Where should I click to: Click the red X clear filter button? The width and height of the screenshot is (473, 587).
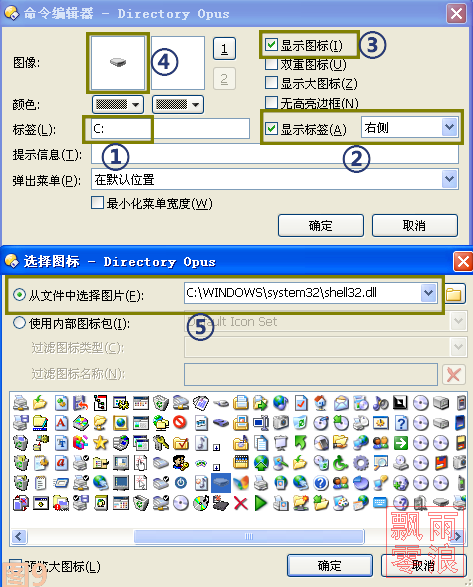pos(454,374)
